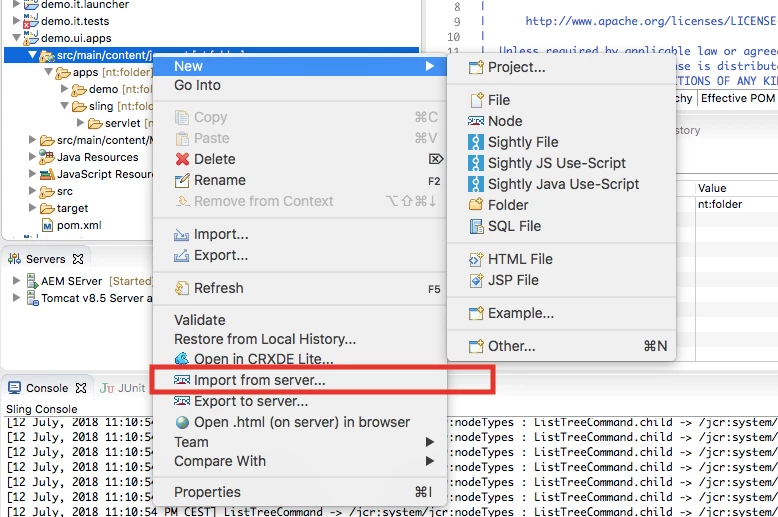778x517 pixels.
Task: Click the Export to server icon
Action: (182, 401)
